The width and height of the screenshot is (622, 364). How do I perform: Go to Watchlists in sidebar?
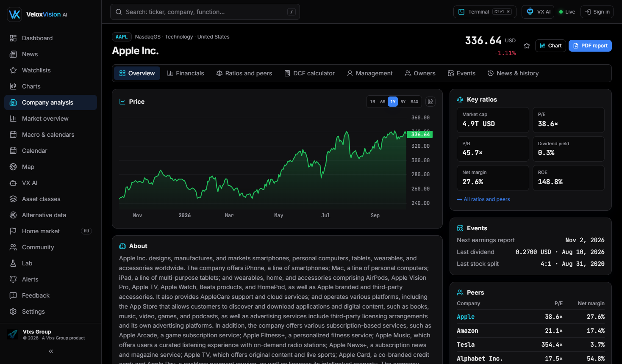50,70
